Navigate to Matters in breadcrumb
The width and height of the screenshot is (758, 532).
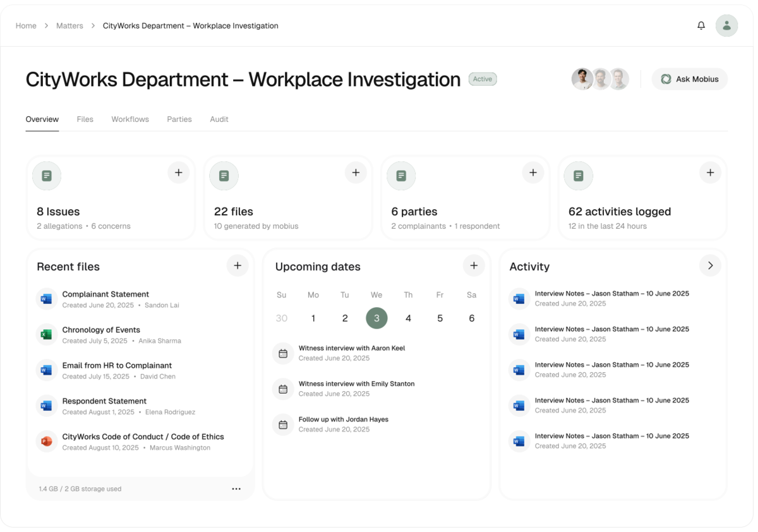69,26
